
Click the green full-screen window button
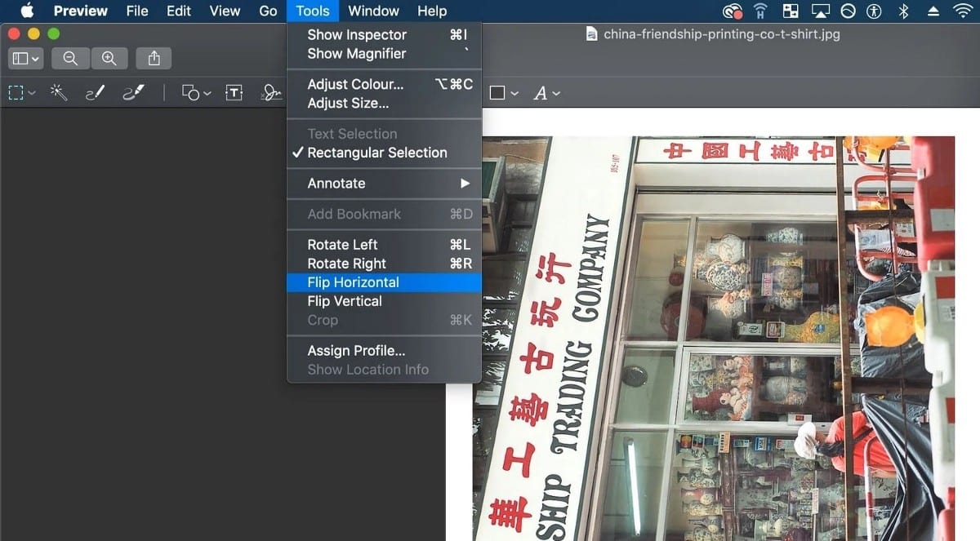[x=53, y=33]
